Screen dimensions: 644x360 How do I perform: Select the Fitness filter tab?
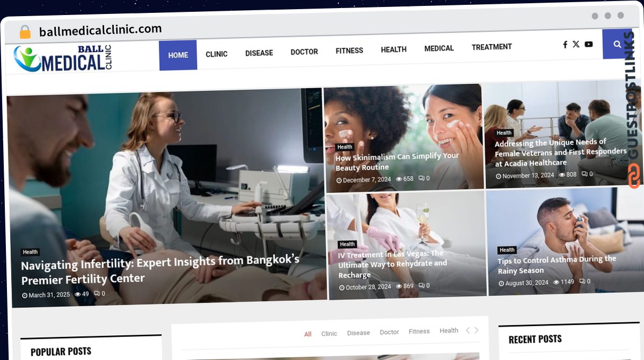419,332
